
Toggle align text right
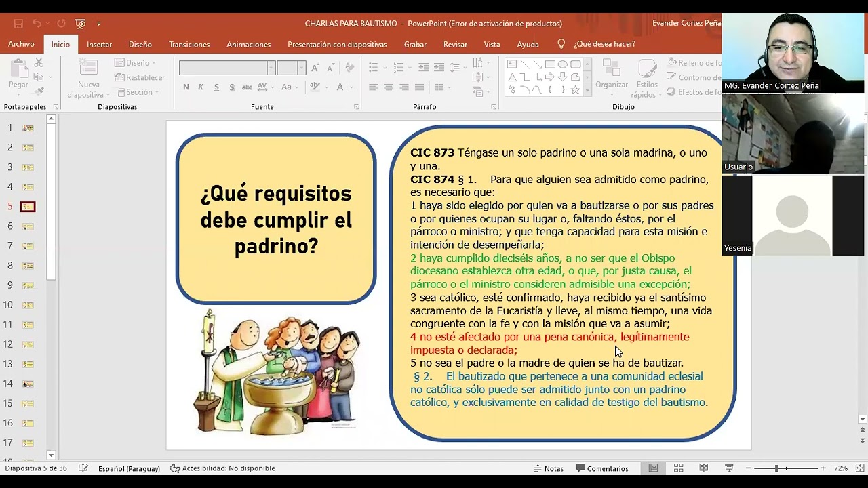pyautogui.click(x=404, y=87)
